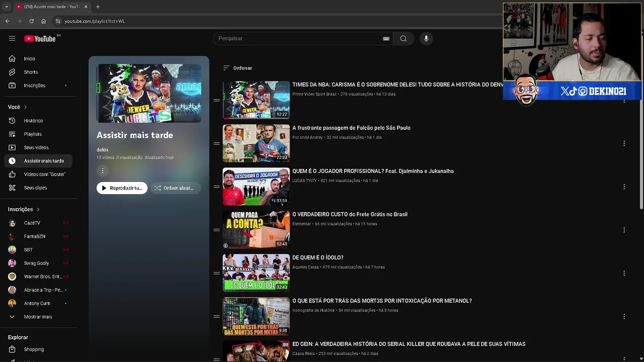644x362 pixels.
Task: Start voice search with the microphone
Action: [x=426, y=39]
